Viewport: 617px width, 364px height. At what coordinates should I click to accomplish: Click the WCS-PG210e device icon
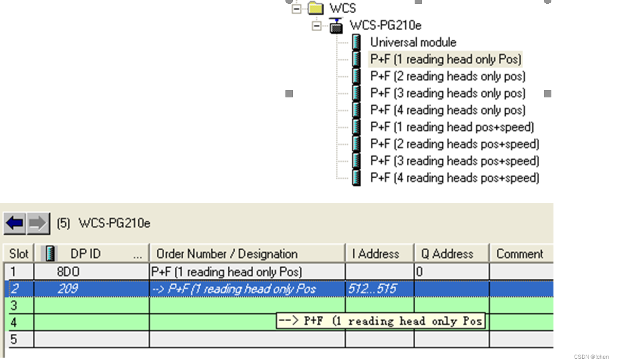coord(337,25)
